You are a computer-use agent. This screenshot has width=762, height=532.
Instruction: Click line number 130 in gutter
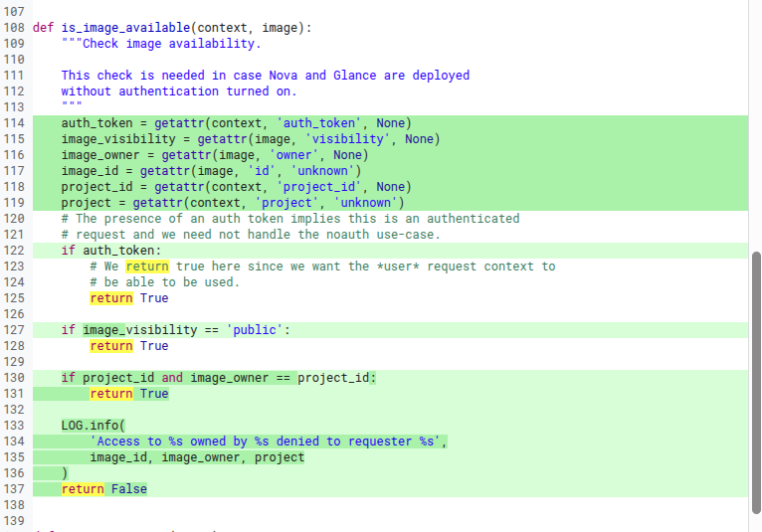pos(14,378)
